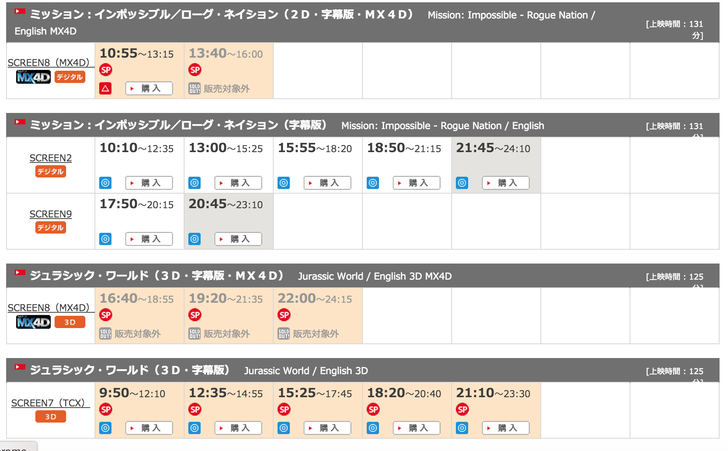
Task: Click the デジタル badge under SCREEN8 (MX4D)
Action: [70, 77]
